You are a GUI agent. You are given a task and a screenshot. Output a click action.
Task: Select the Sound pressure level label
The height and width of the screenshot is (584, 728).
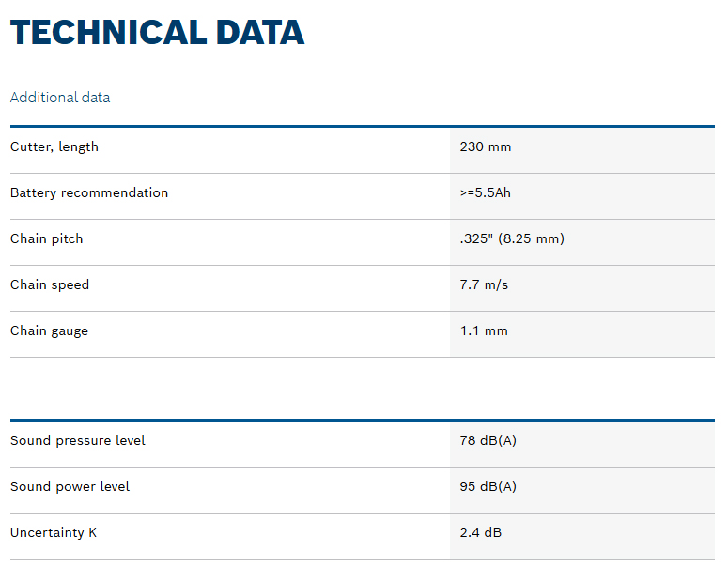[78, 440]
